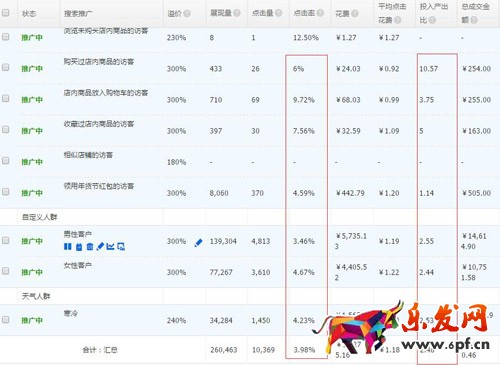Click audience name 男性客户
Viewport: 500px width, 365px height.
78,234
